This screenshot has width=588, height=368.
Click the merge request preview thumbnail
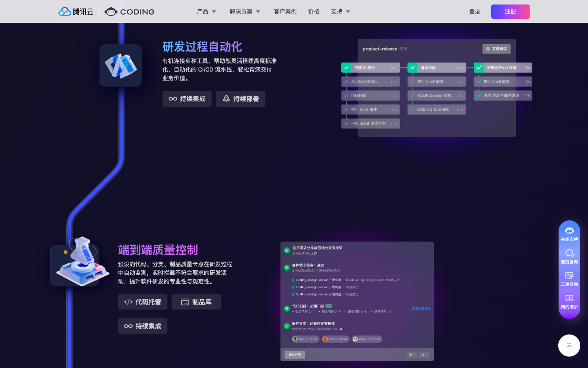tap(357, 301)
